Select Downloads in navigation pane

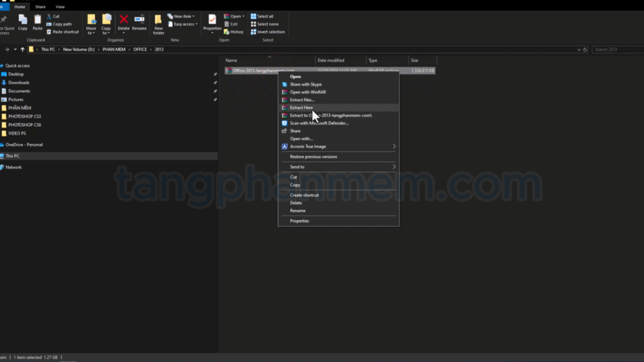18,82
